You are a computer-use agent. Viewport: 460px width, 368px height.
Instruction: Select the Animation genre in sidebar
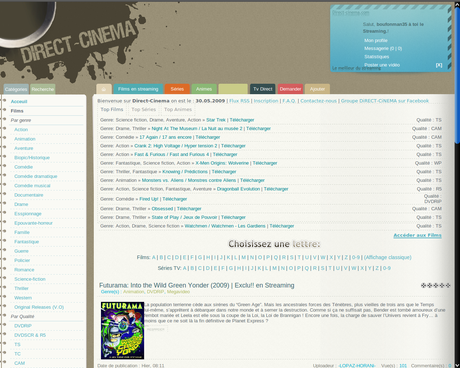coord(25,139)
